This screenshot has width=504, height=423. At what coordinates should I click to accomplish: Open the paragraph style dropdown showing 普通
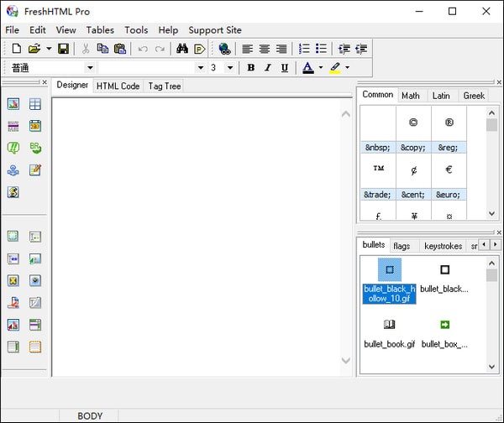(x=89, y=68)
